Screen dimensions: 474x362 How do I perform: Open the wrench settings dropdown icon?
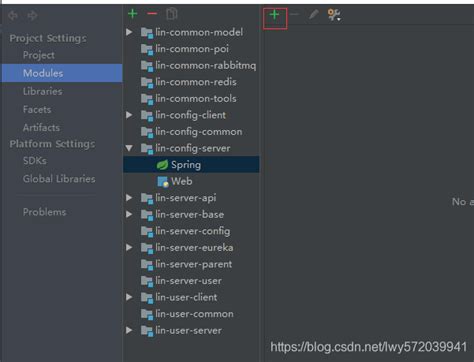click(334, 15)
